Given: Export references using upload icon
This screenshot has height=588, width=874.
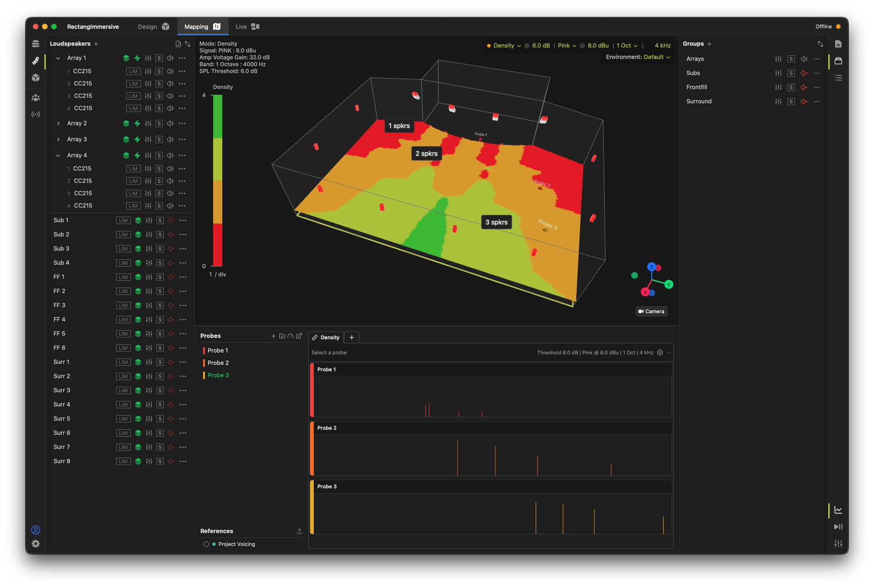Looking at the screenshot, I should point(300,531).
